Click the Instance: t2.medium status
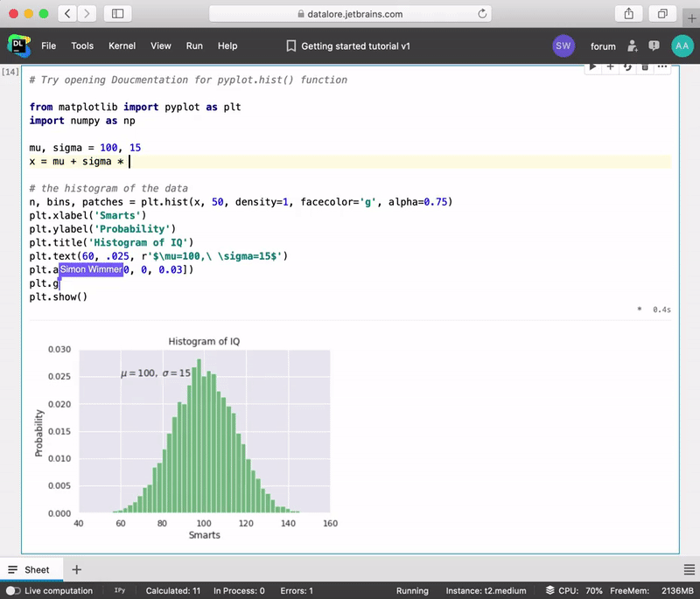700x599 pixels. coord(486,590)
